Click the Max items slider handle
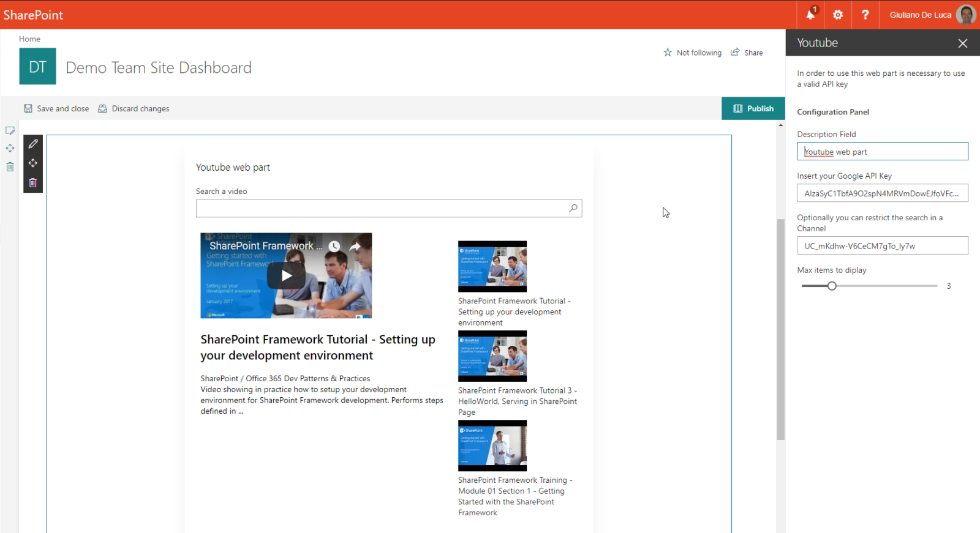This screenshot has width=980, height=533. 832,286
